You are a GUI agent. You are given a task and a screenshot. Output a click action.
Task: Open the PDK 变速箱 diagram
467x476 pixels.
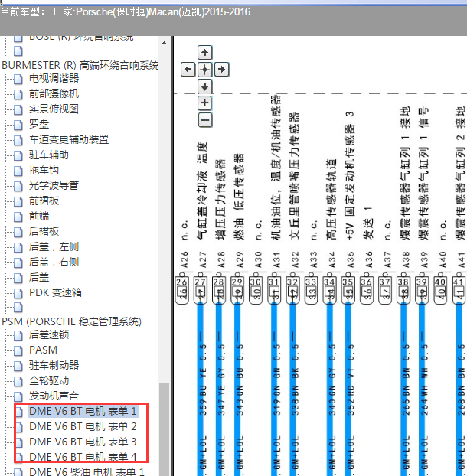[x=55, y=292]
